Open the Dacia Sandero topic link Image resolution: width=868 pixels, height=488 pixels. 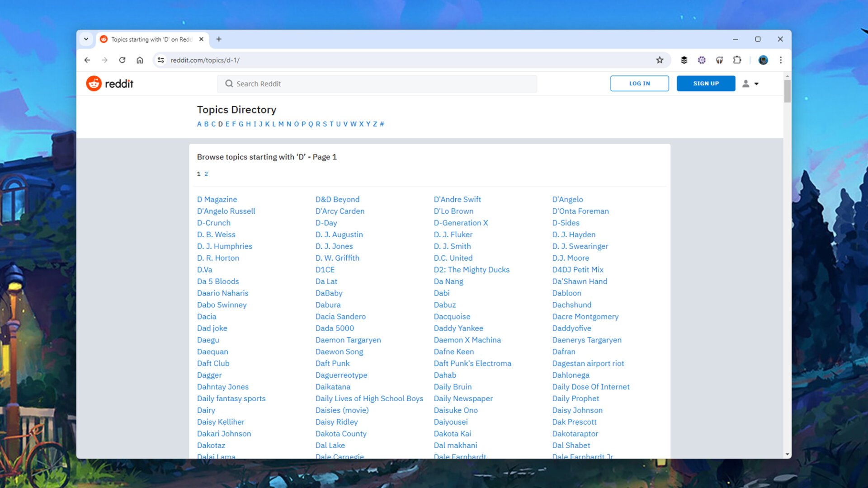coord(340,316)
